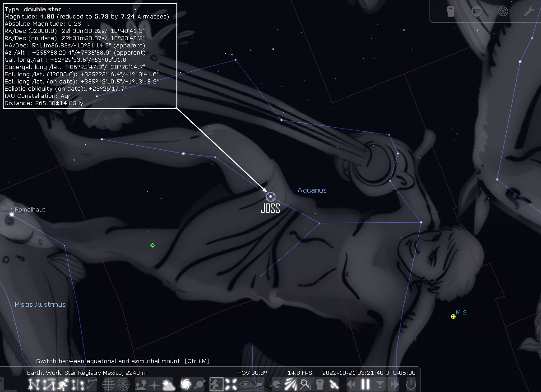Toggle cardinal points star icon
This screenshot has width=541, height=392.
click(154, 384)
